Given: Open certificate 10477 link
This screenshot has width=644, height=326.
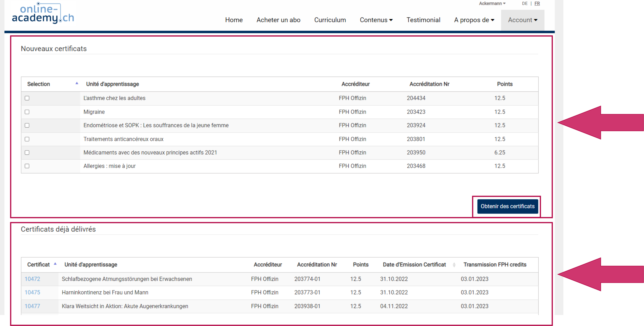Looking at the screenshot, I should click(x=32, y=306).
